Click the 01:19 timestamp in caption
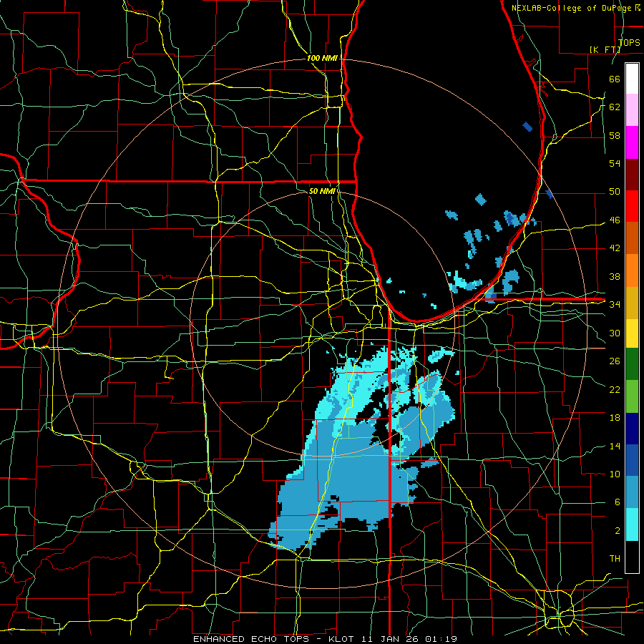 441,639
